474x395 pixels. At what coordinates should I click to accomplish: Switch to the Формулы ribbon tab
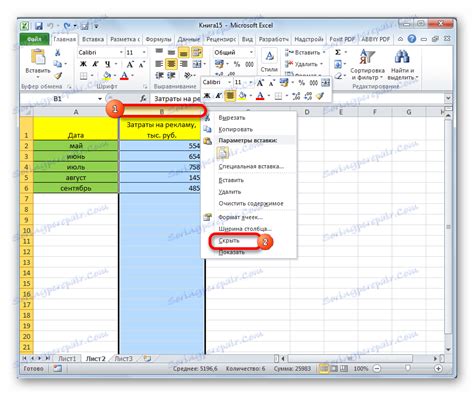point(158,39)
